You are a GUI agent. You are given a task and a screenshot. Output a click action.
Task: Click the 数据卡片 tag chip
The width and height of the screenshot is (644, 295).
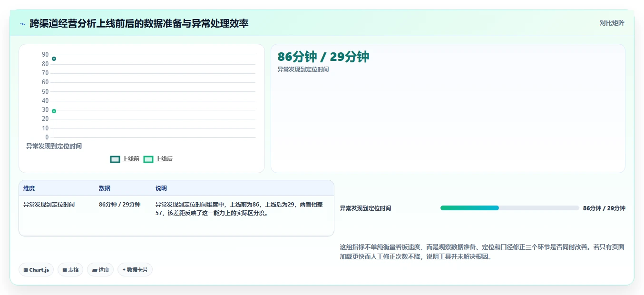(135, 270)
